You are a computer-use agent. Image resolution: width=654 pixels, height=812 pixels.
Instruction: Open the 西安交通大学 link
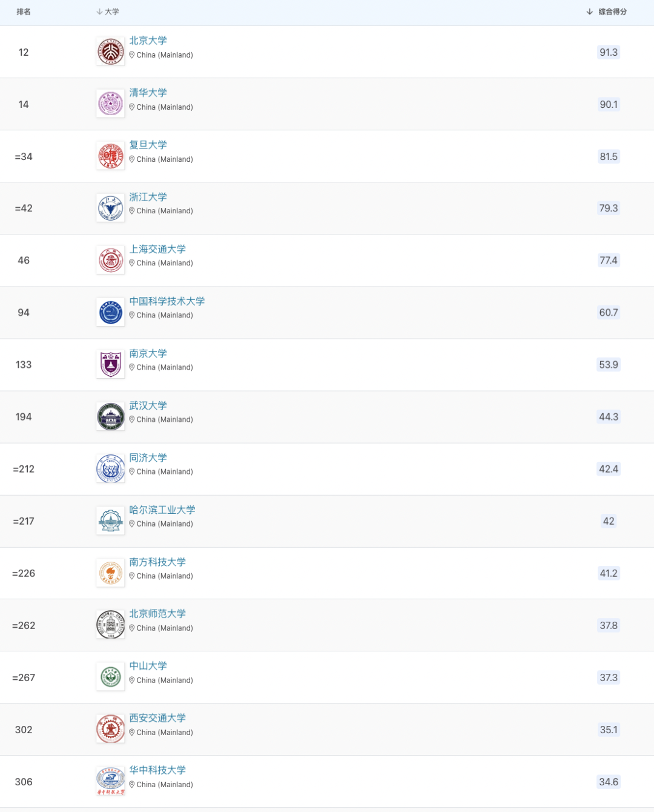coord(157,717)
